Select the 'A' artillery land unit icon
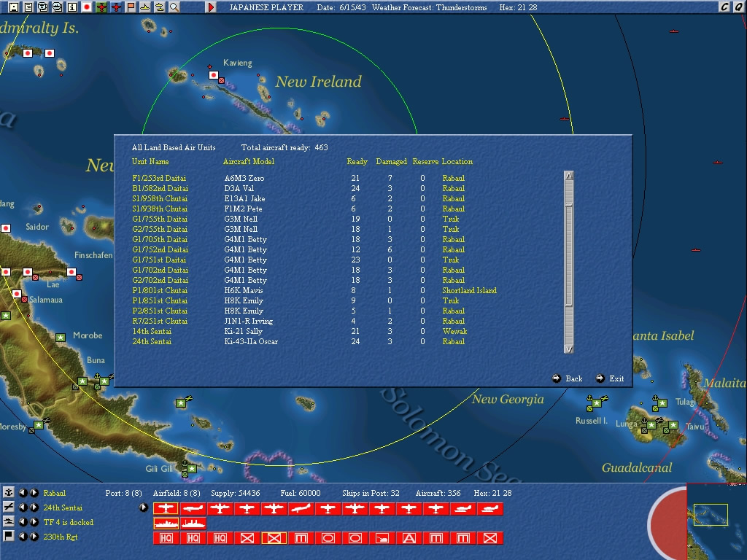The image size is (747, 560). pos(409,538)
